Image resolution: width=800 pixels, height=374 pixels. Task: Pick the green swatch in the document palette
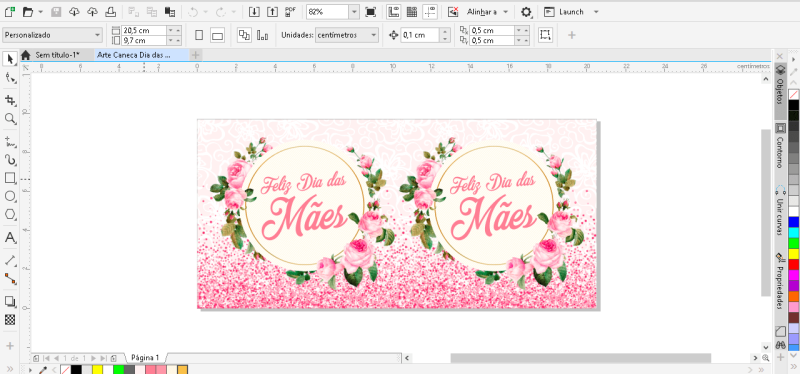point(118,369)
